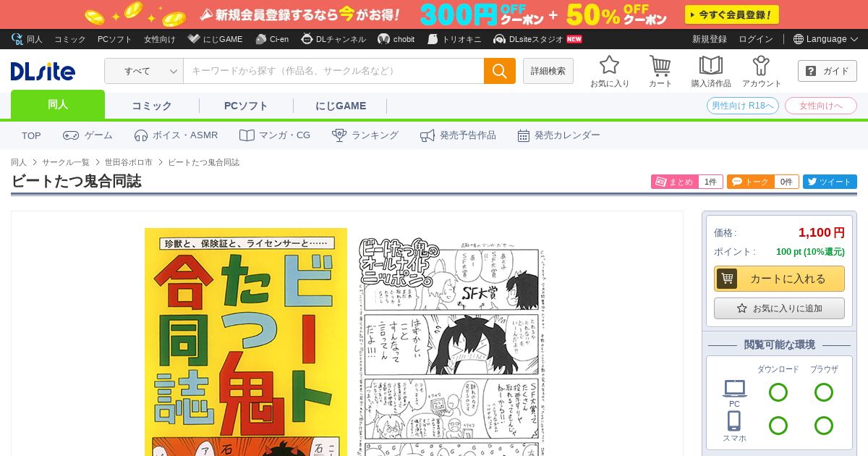
Task: Click the サークル一覧 breadcrumb link
Action: [x=66, y=162]
